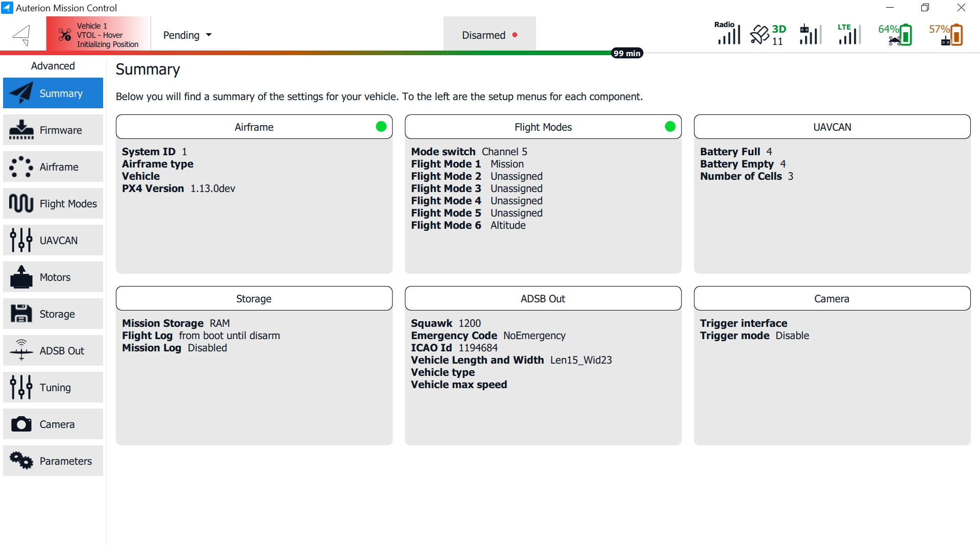Open the Flight Modes summary header
The image size is (980, 549).
coord(543,127)
